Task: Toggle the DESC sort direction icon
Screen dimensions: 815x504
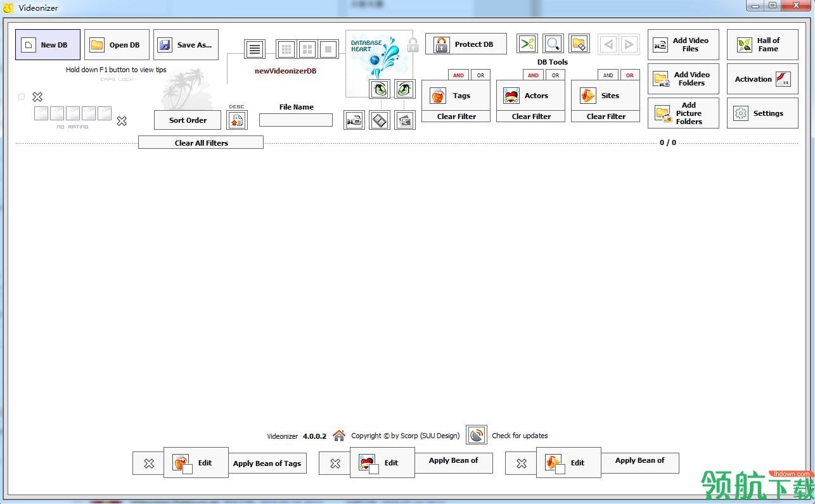Action: (x=237, y=120)
